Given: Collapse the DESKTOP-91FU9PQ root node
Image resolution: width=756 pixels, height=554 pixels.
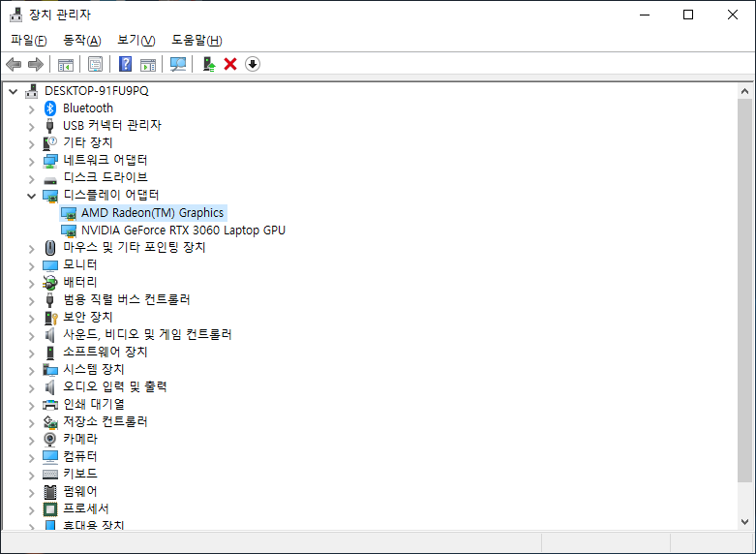Looking at the screenshot, I should (14, 91).
